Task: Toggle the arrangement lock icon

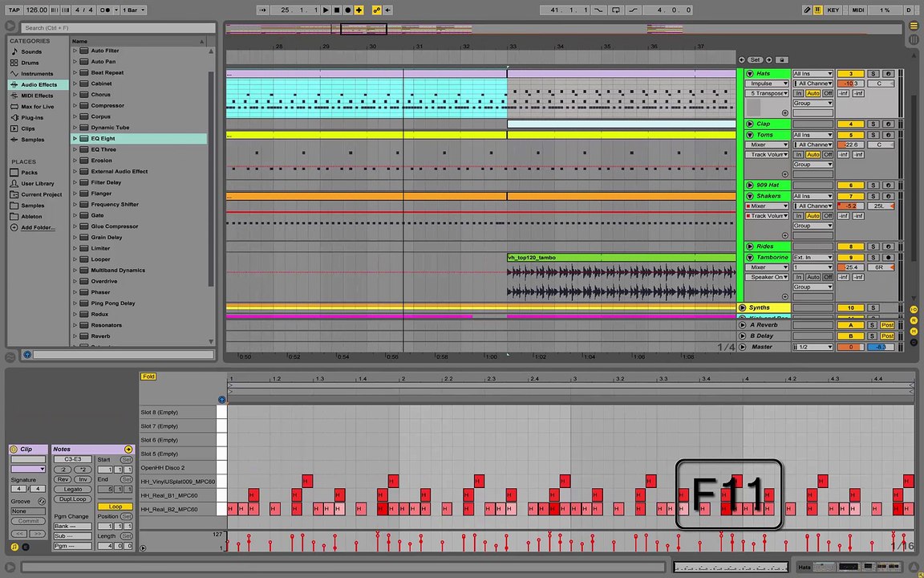Action: click(x=782, y=60)
